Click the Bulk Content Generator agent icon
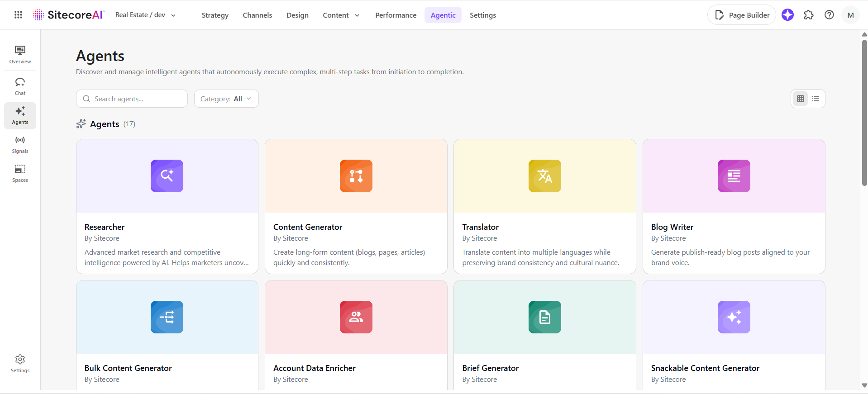Image resolution: width=868 pixels, height=394 pixels. (x=167, y=317)
